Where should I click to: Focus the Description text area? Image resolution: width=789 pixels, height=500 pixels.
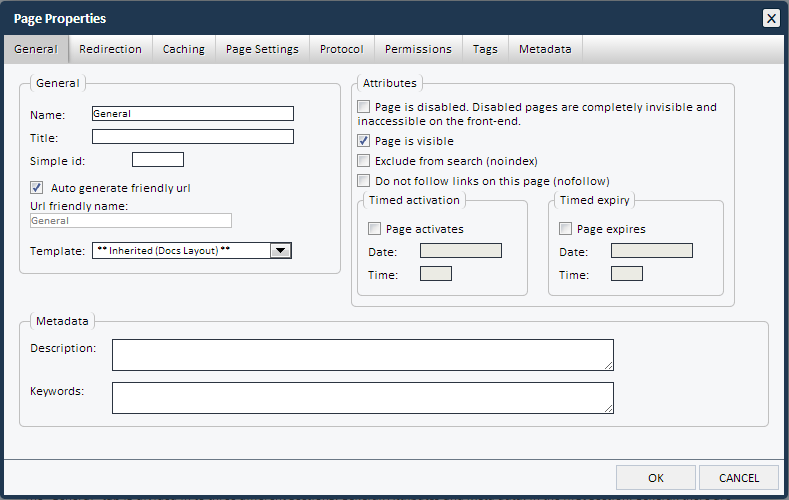point(362,355)
